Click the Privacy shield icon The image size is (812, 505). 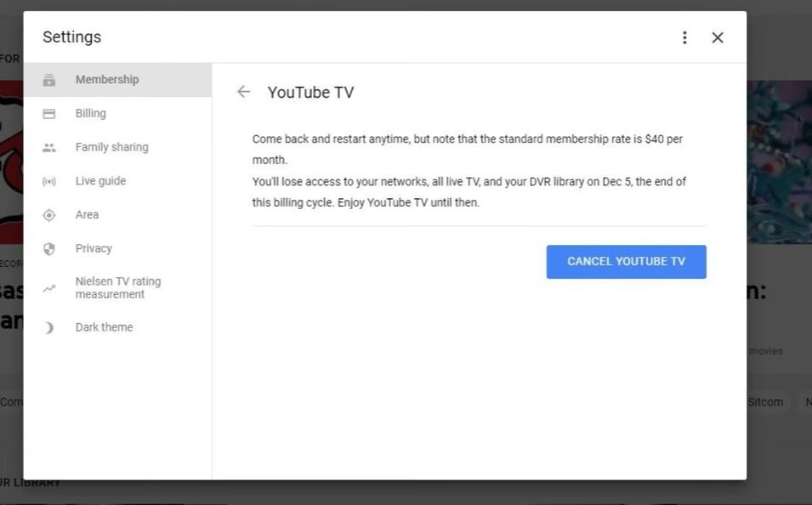pyautogui.click(x=49, y=249)
